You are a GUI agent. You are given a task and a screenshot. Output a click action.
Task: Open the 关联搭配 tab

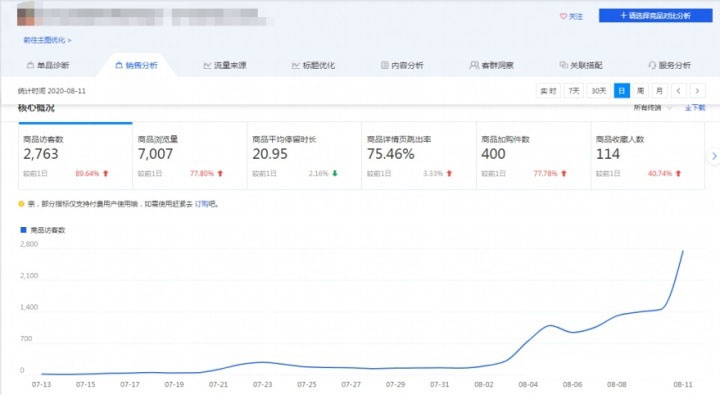(x=580, y=65)
